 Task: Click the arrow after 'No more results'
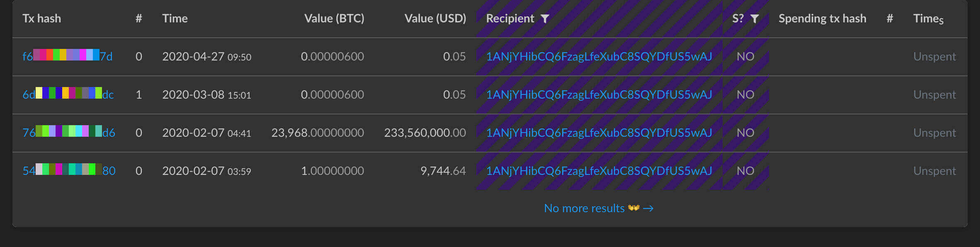pyautogui.click(x=648, y=208)
